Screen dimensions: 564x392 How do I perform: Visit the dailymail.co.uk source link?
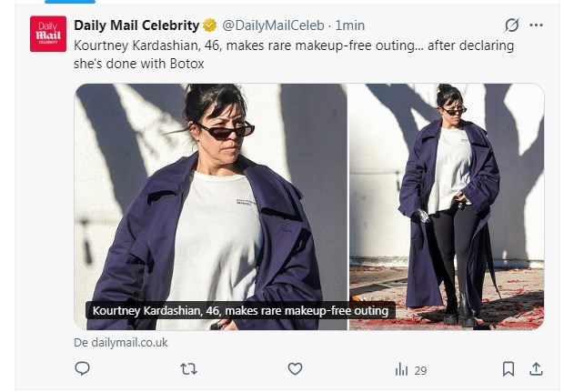(121, 343)
